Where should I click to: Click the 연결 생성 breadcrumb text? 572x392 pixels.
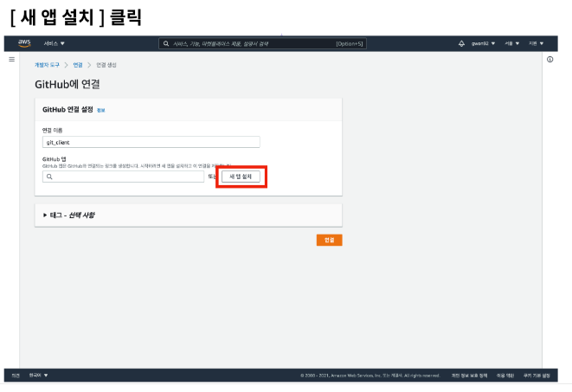pyautogui.click(x=106, y=65)
